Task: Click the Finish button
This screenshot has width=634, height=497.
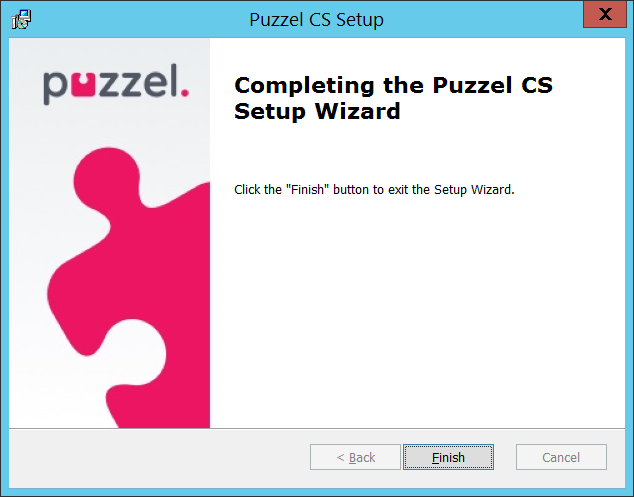Action: tap(448, 457)
